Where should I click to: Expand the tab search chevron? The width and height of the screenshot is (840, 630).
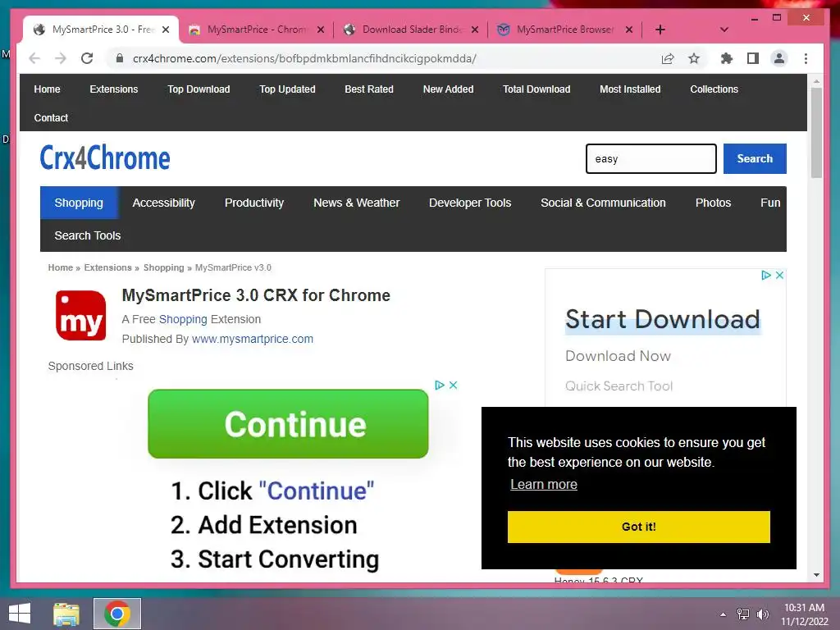pos(724,30)
